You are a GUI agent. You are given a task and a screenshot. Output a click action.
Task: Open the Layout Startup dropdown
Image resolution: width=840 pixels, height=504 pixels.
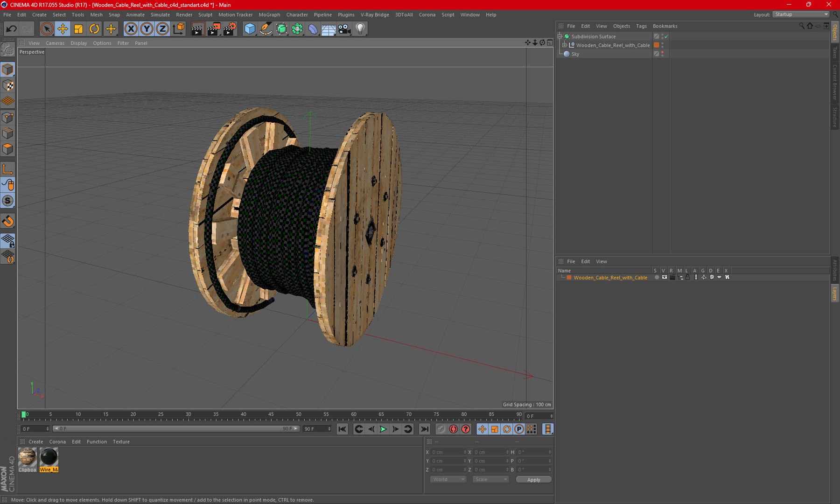pos(801,14)
